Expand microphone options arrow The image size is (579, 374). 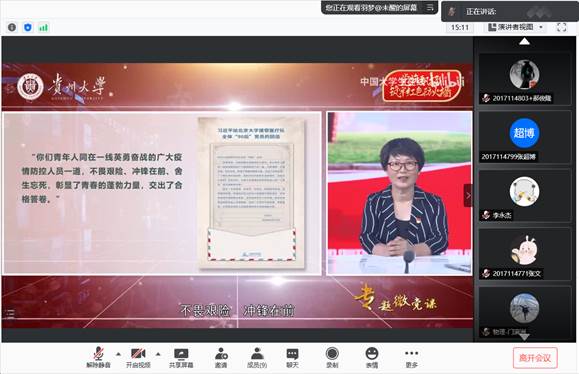tap(119, 354)
